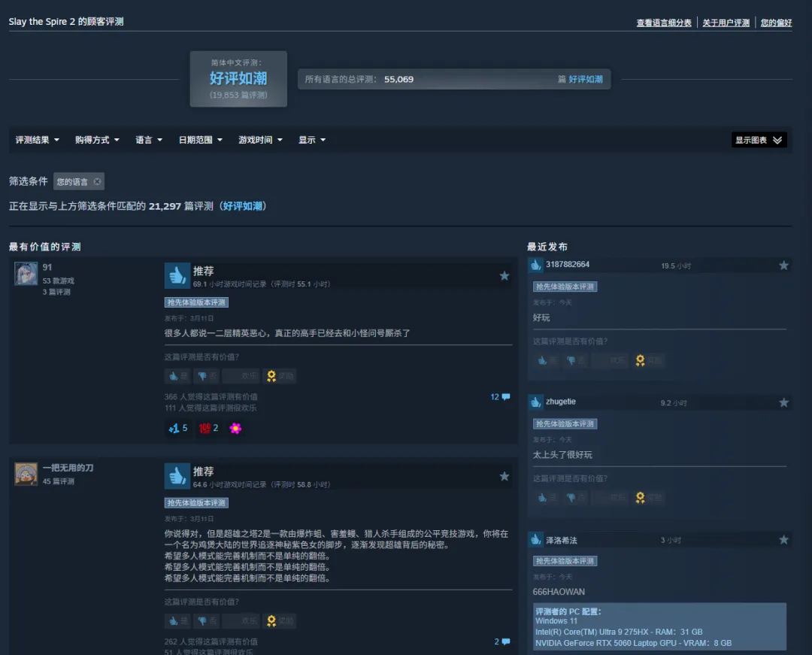Expand the 显示 filter dropdown

(312, 140)
